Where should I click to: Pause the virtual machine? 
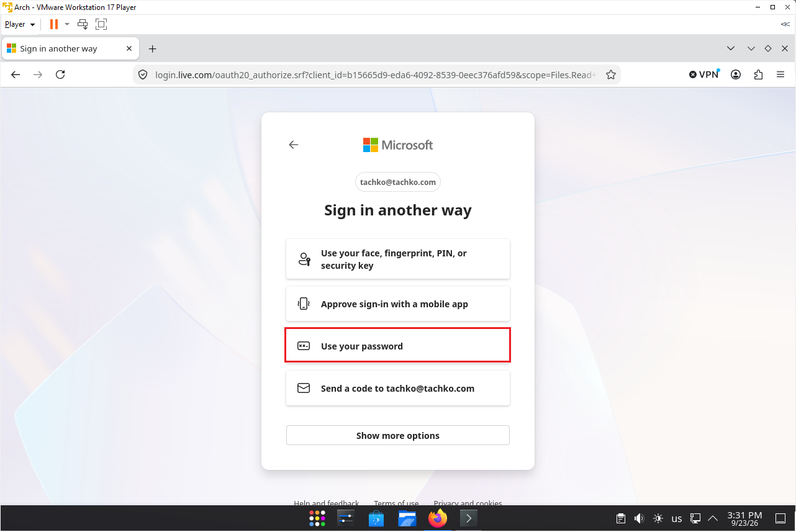[54, 24]
